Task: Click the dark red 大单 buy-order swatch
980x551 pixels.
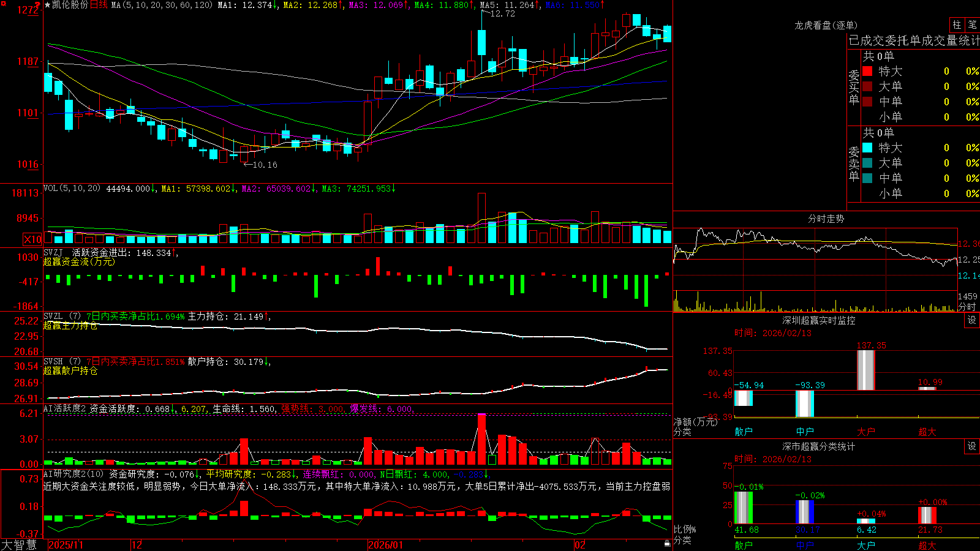Action: tap(867, 86)
